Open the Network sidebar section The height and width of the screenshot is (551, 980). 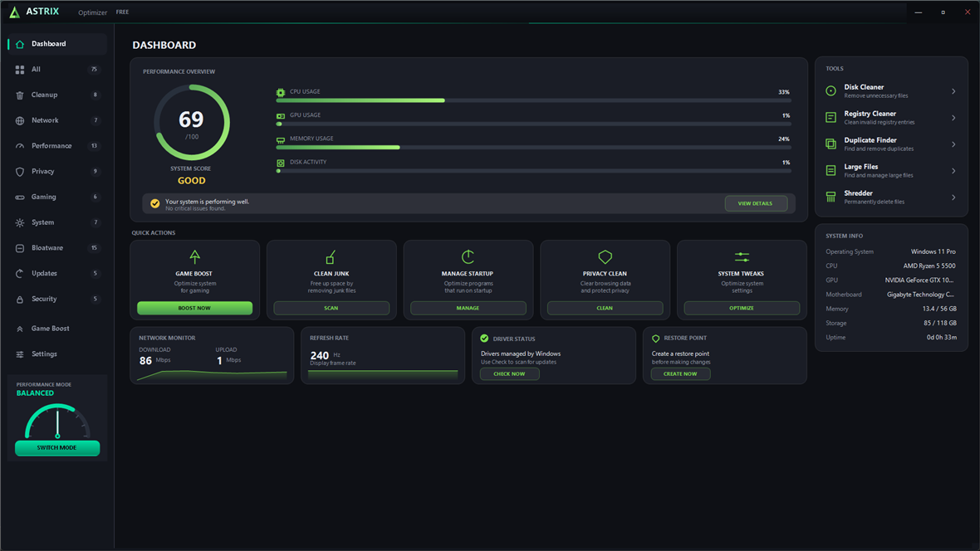coord(56,120)
